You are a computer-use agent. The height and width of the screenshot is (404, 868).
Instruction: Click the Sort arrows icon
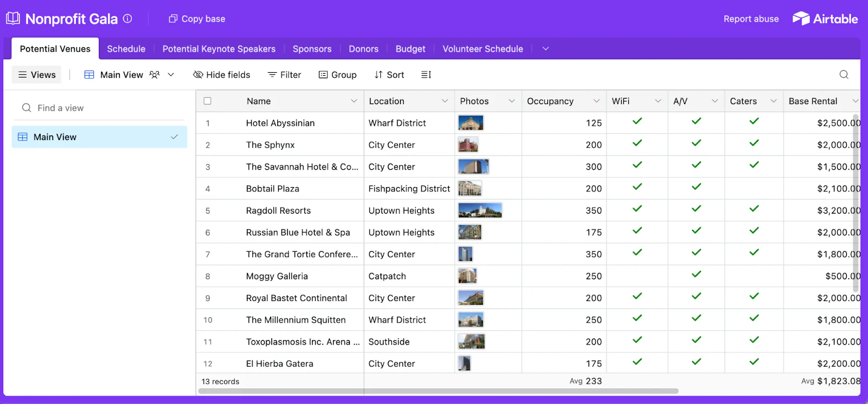tap(379, 75)
